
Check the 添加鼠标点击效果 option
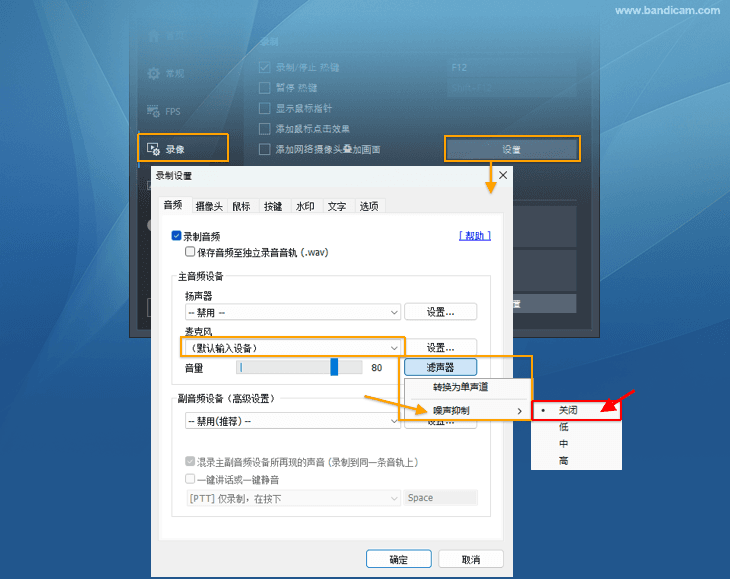264,128
